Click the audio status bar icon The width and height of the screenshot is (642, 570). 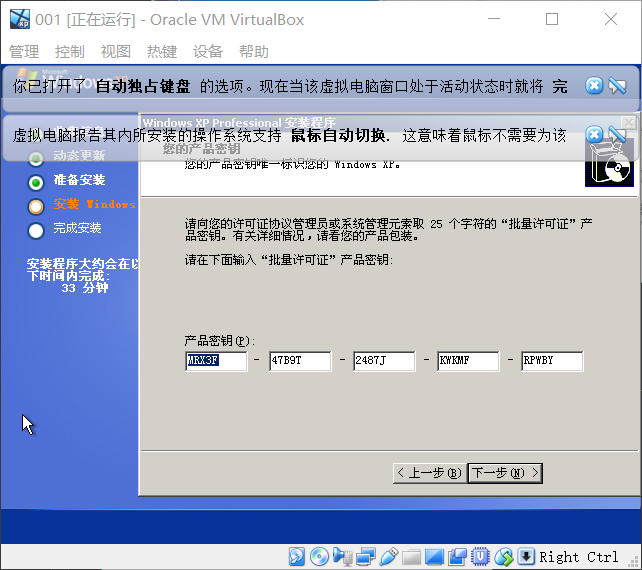(342, 557)
